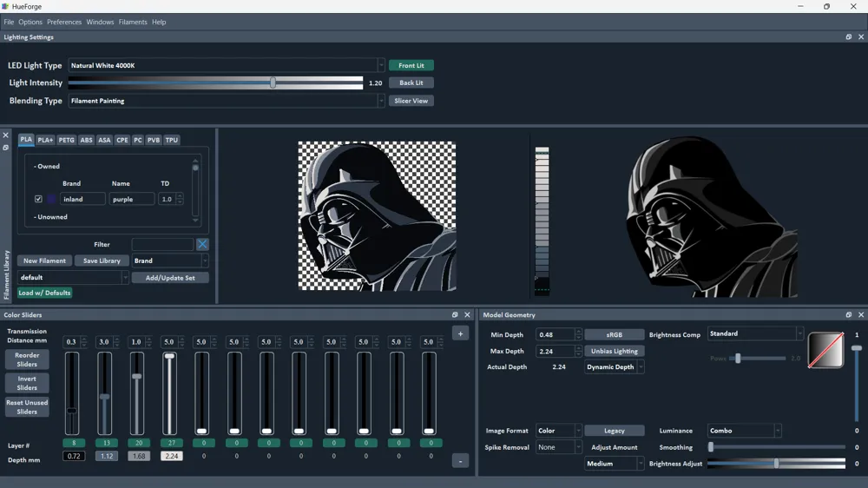Expand the Unowned filaments group
Image resolution: width=868 pixels, height=488 pixels.
[50, 216]
